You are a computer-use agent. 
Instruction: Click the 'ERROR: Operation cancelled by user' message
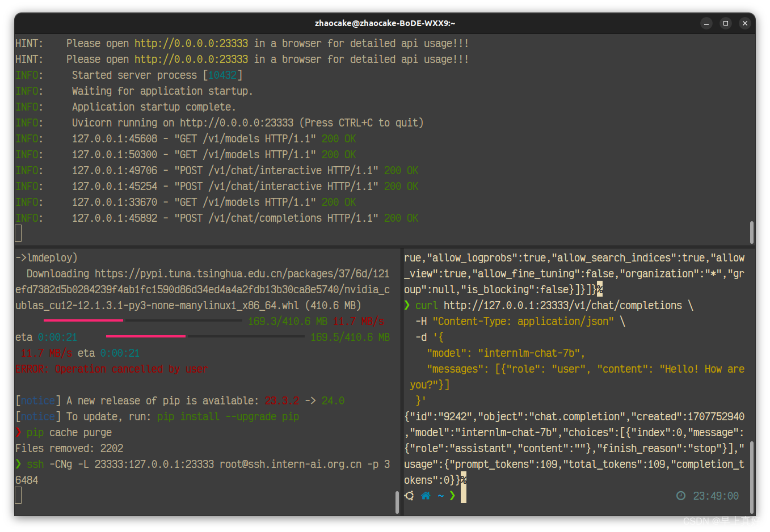pos(111,369)
